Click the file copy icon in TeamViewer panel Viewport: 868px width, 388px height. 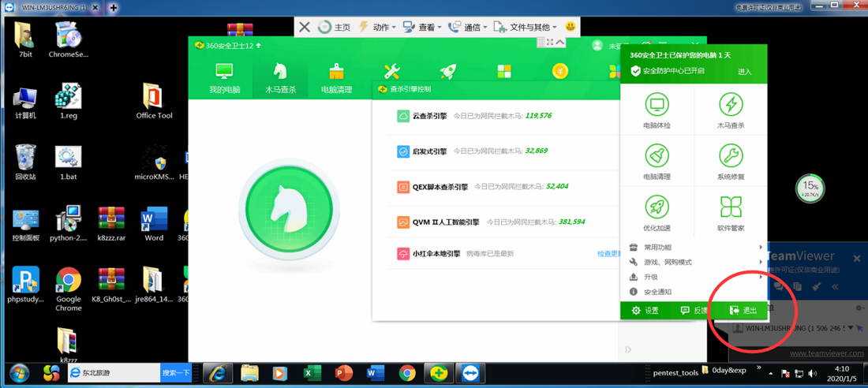pos(797,286)
